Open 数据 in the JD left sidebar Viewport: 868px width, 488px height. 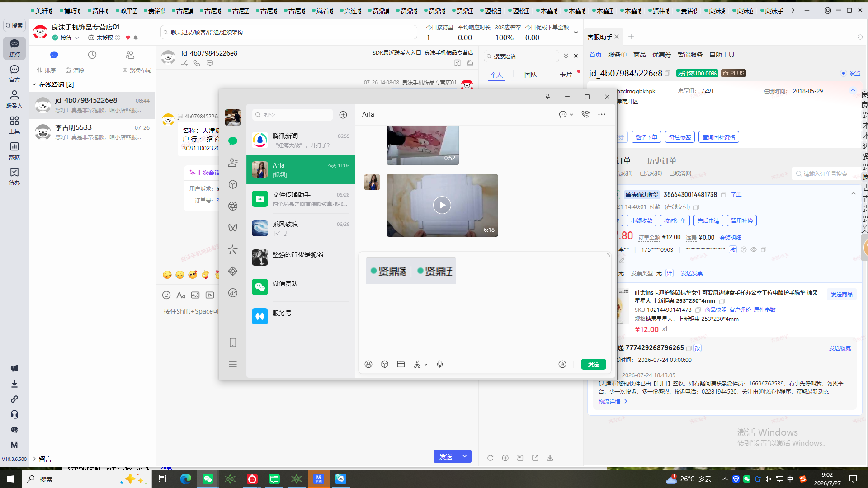click(14, 150)
